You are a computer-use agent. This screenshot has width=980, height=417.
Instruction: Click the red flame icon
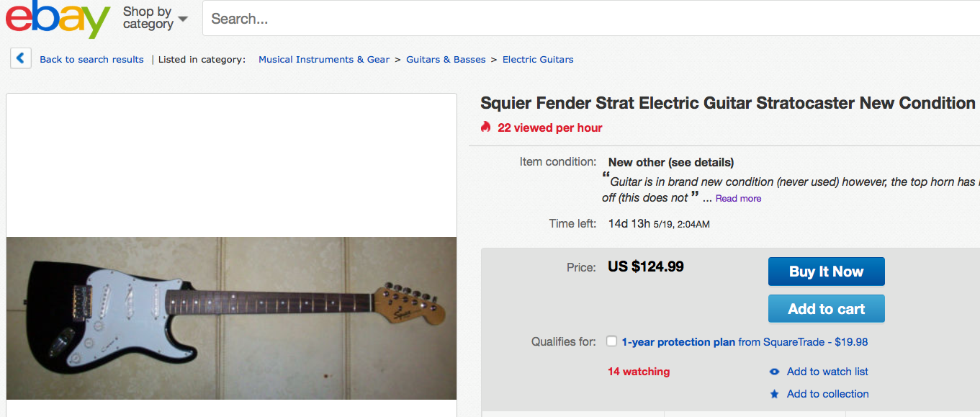click(x=485, y=127)
